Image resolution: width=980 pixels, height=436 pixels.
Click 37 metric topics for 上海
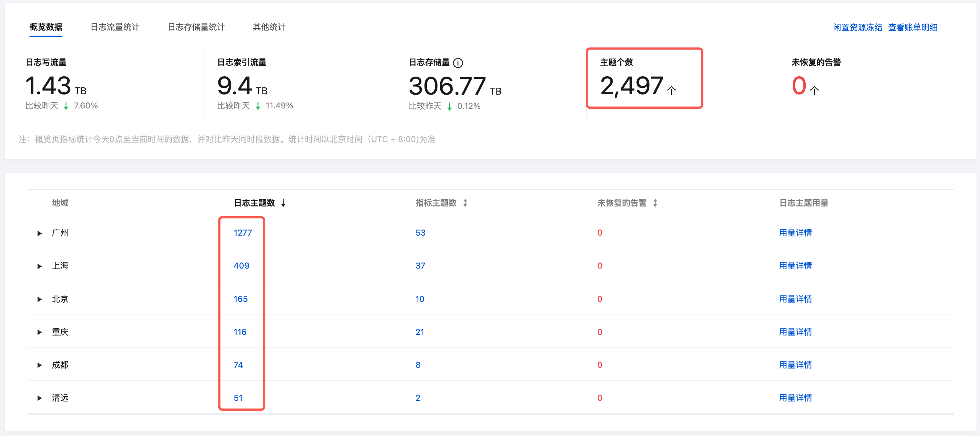pos(420,266)
